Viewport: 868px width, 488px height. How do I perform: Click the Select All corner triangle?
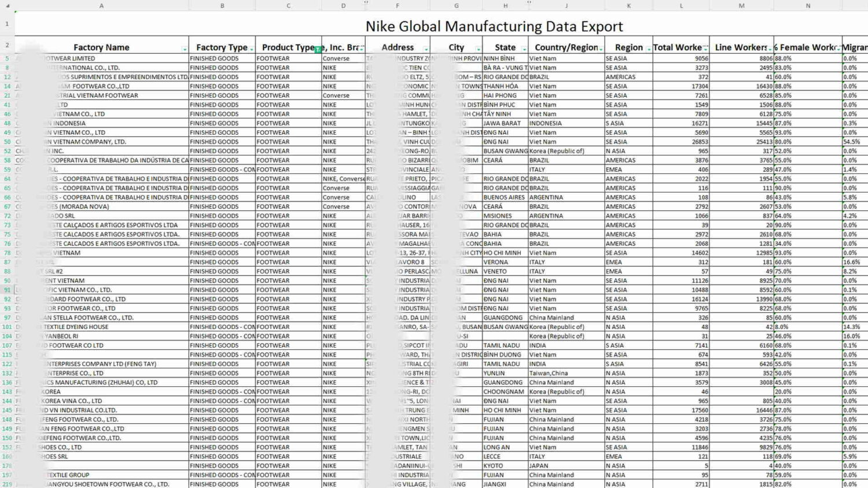(8, 6)
